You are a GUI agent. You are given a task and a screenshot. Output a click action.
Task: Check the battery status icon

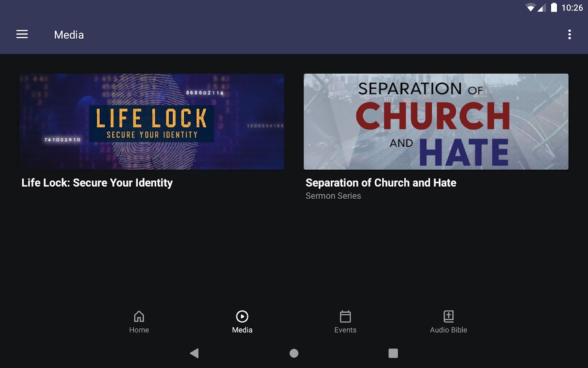(554, 7)
